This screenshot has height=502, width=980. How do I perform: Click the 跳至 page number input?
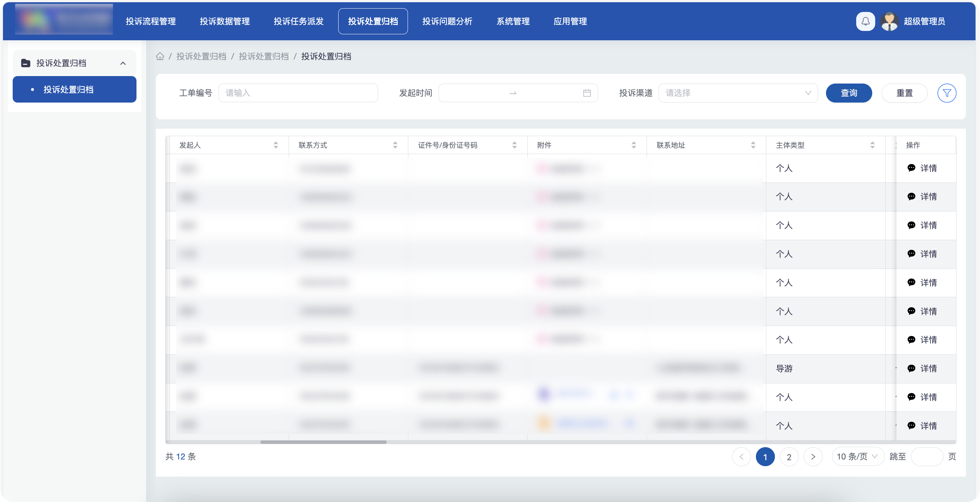click(927, 456)
